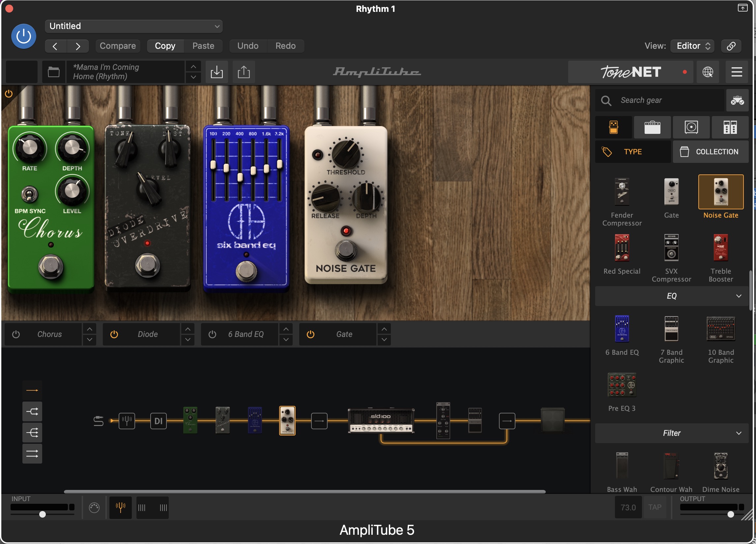Click the OUTPUT level slider handle

[730, 514]
